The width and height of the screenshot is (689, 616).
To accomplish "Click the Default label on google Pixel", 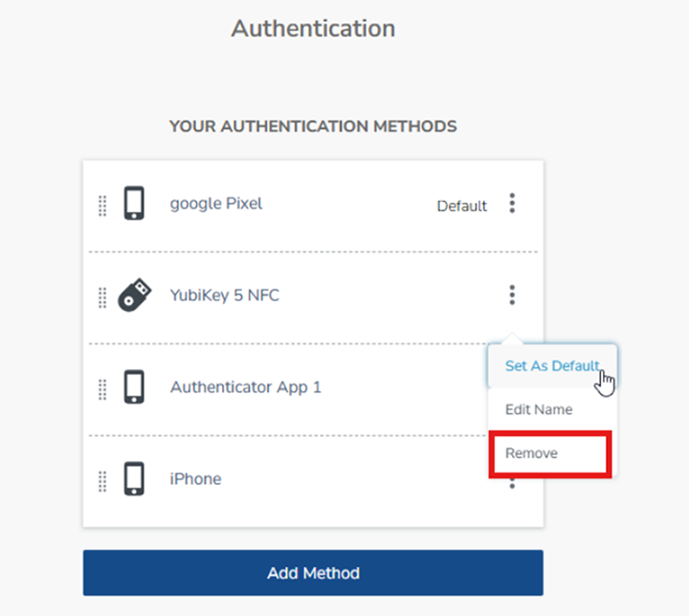I will point(462,206).
